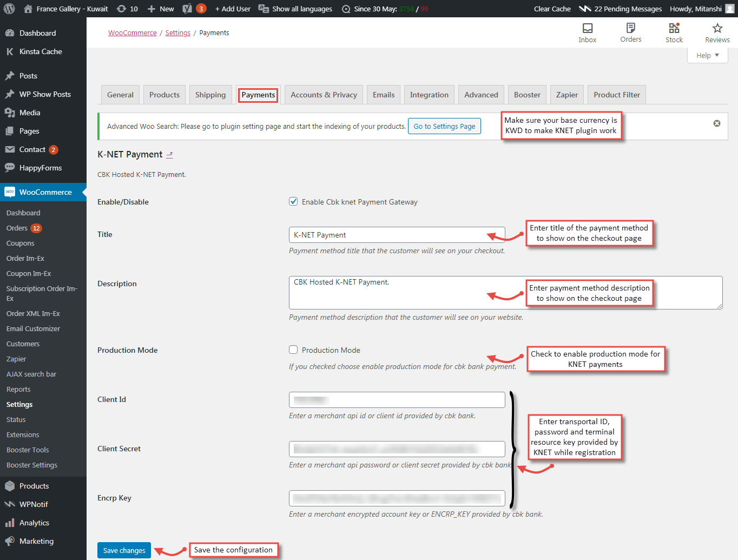Switch to the Accounts & Privacy tab
Image resolution: width=738 pixels, height=560 pixels.
point(324,95)
